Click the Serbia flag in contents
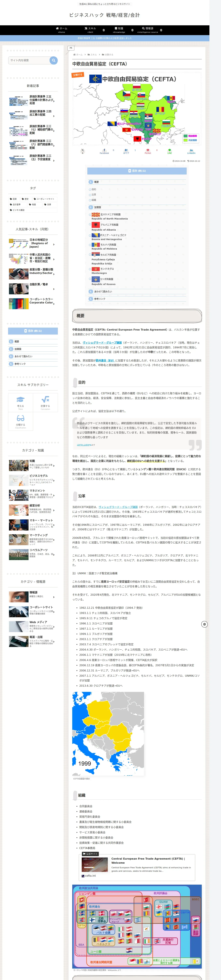Image resolution: width=221 pixels, height=980 pixels. pos(96,254)
